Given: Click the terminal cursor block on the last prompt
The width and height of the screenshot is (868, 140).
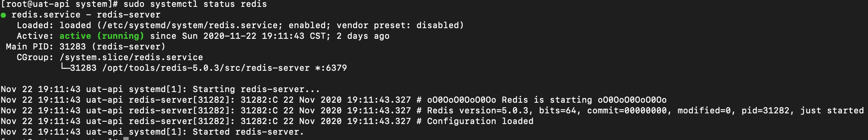Looking at the screenshot, I should coord(126,138).
